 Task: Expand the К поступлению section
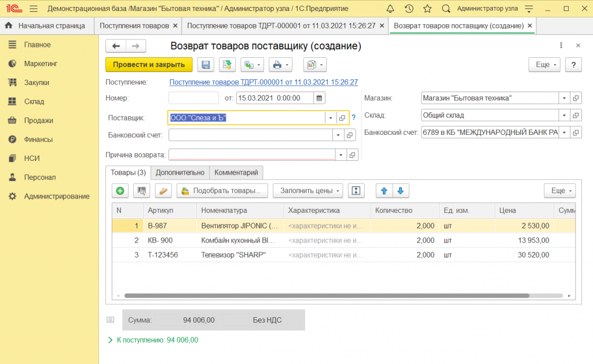111,340
